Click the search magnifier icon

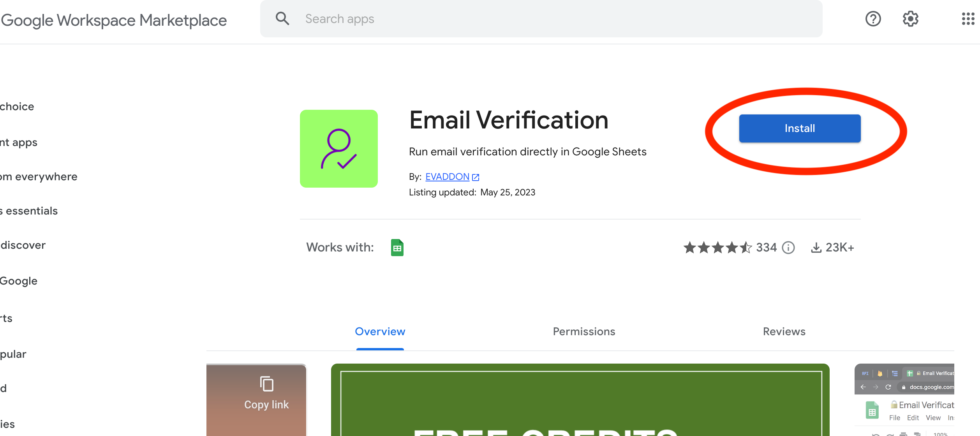(x=282, y=18)
